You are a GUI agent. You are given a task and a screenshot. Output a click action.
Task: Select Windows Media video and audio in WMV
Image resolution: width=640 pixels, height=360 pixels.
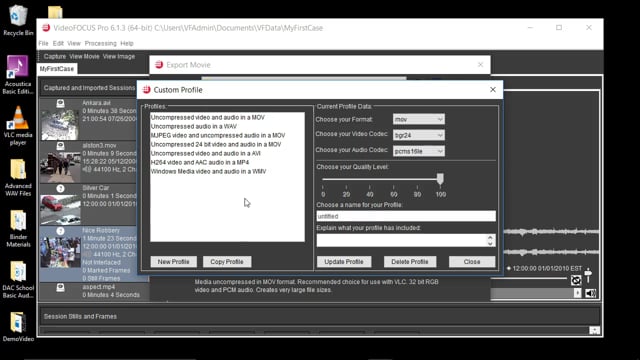click(x=209, y=171)
